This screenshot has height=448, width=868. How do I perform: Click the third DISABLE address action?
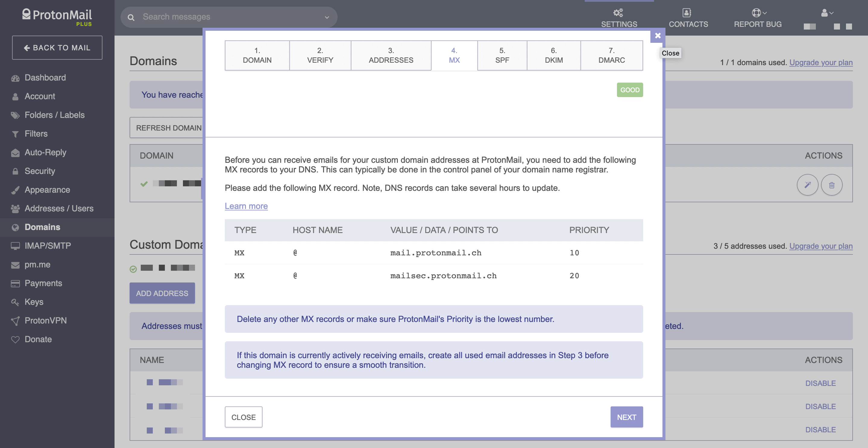(820, 430)
